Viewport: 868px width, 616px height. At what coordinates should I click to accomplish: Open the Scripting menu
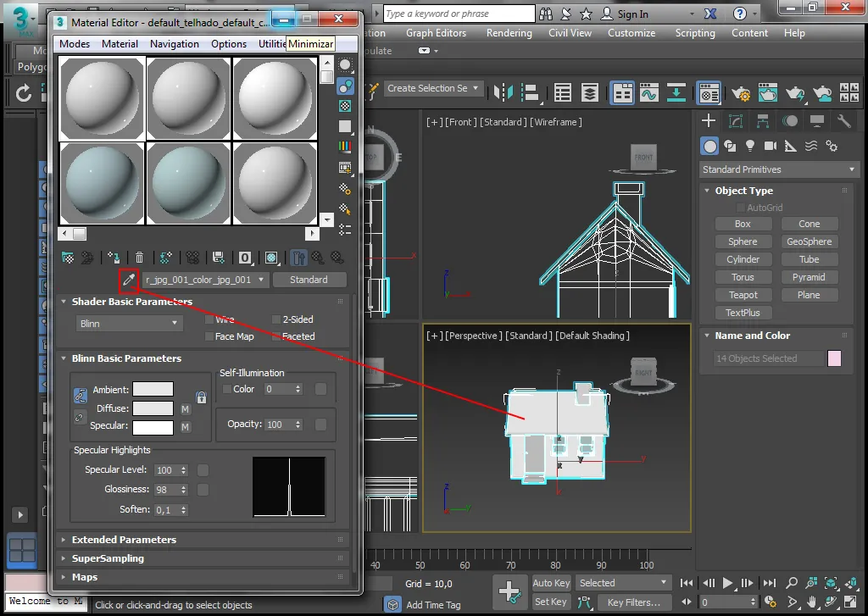click(x=695, y=33)
